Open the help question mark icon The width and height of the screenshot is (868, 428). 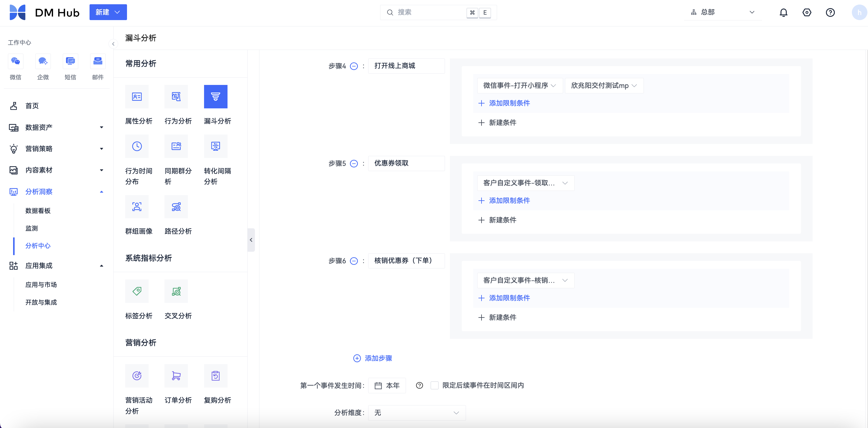tap(830, 12)
